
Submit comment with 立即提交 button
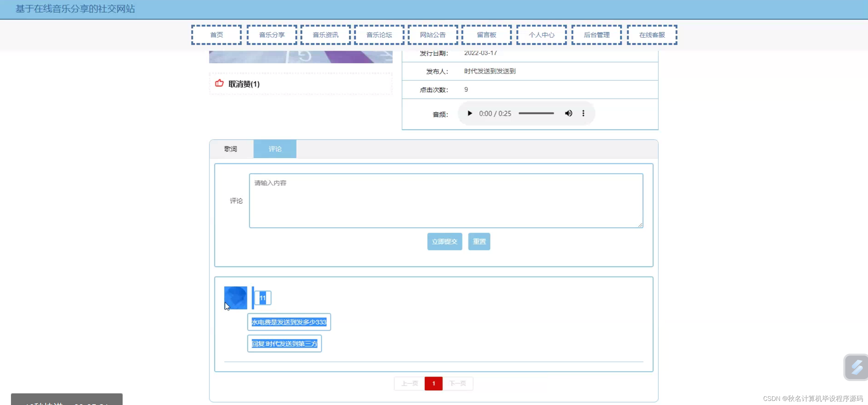444,242
